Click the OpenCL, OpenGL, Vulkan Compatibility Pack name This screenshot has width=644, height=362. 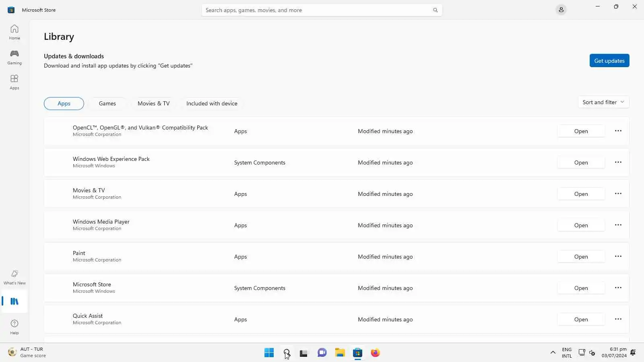click(140, 128)
